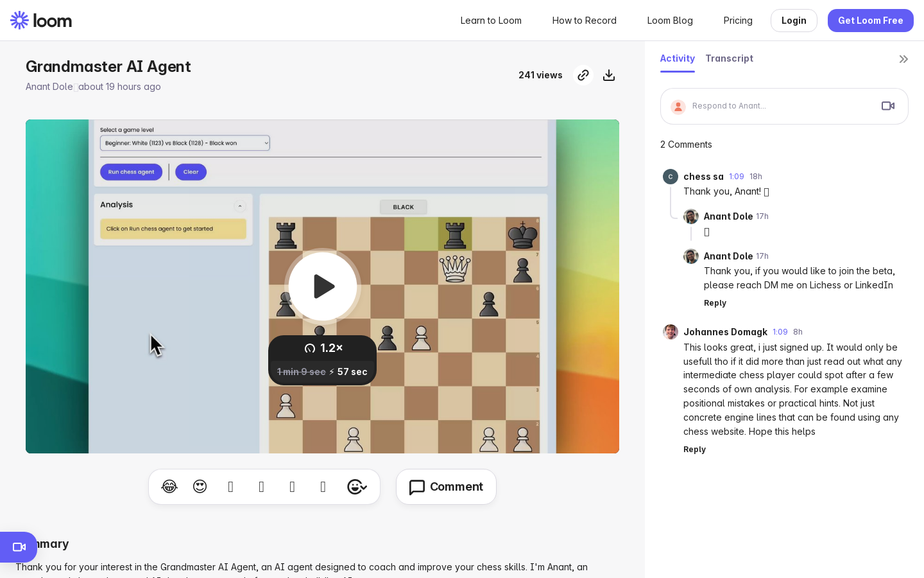Jump to 1:09 timestamp on chess sa's comment
The image size is (924, 578).
tap(737, 177)
